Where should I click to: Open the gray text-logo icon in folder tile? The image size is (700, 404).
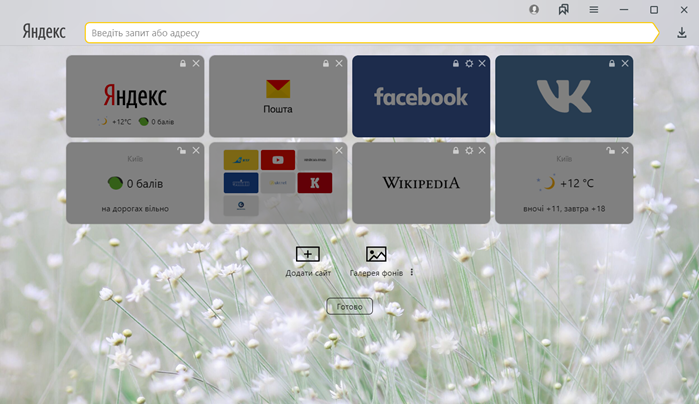pos(315,160)
